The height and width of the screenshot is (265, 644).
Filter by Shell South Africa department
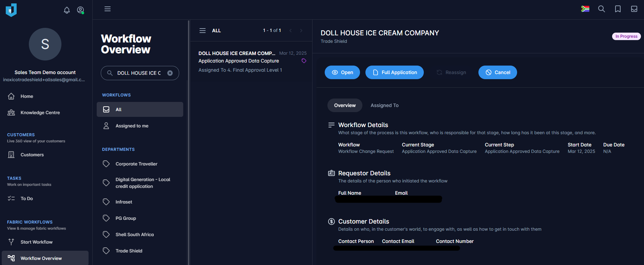(x=140, y=234)
